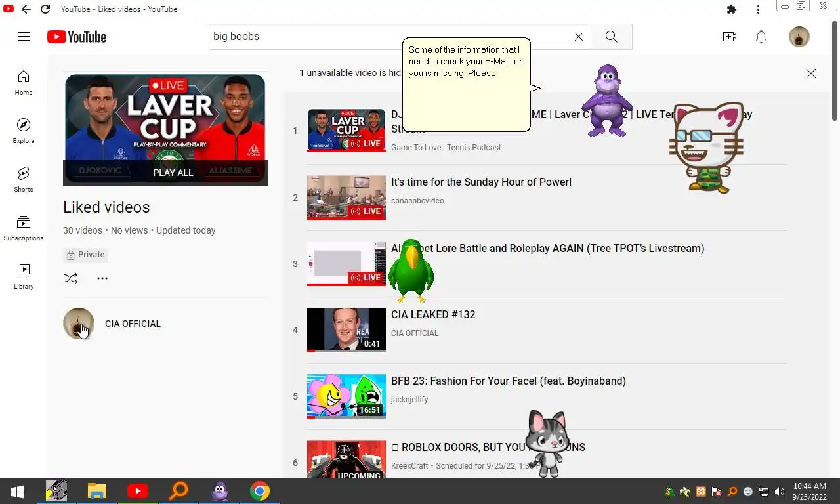Go back in browser
840x504 pixels.
tap(26, 9)
